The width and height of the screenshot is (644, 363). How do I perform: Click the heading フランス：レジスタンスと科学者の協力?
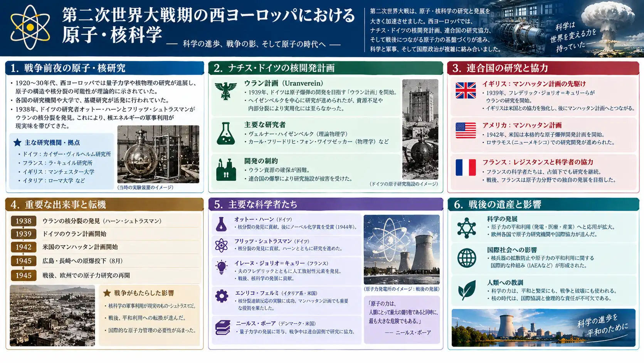click(x=538, y=162)
